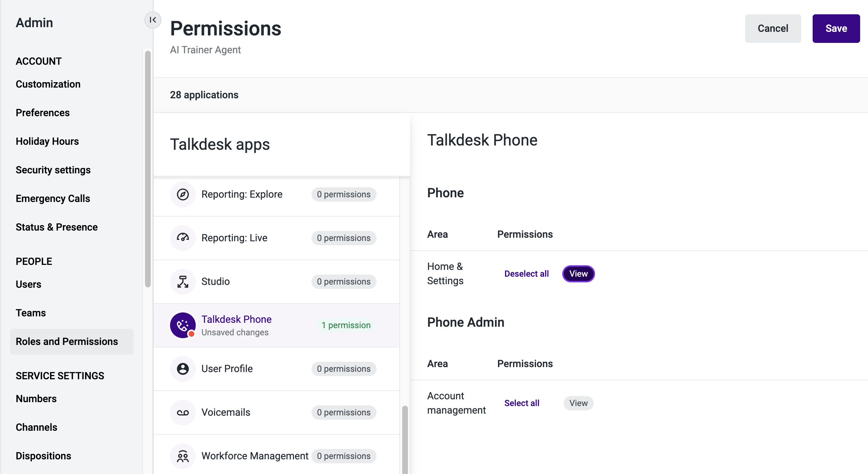Image resolution: width=868 pixels, height=474 pixels.
Task: Click 0 permissions badge for User Profile
Action: [344, 369]
